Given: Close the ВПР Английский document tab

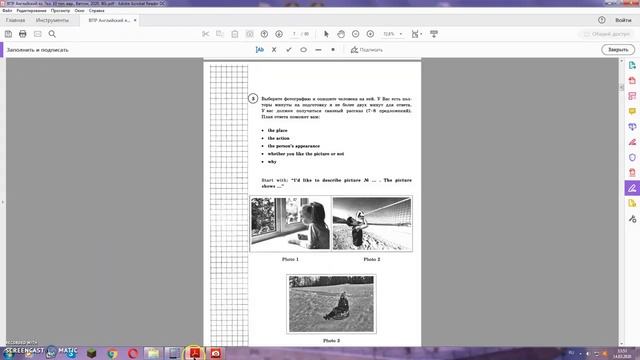Looking at the screenshot, I should (135, 20).
